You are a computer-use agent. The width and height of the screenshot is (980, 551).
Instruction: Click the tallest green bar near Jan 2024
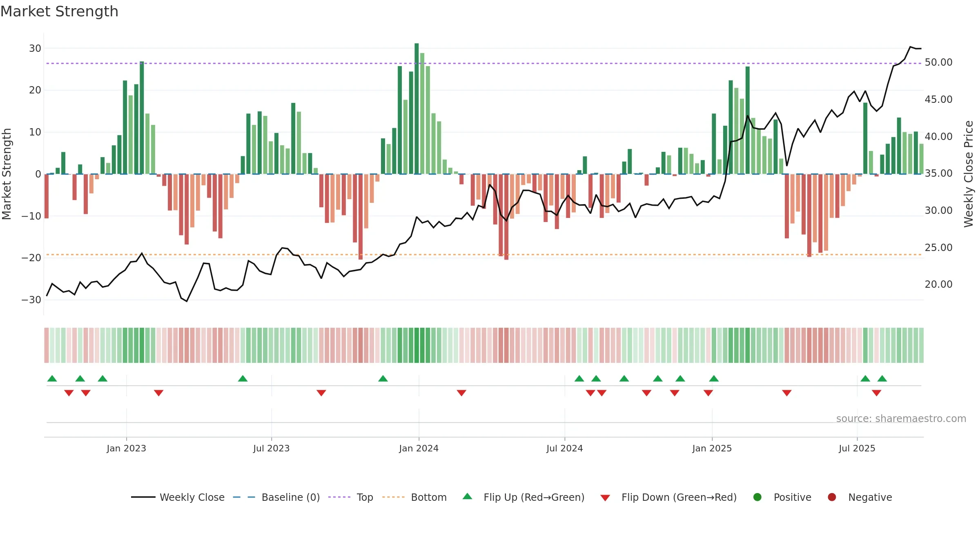416,109
